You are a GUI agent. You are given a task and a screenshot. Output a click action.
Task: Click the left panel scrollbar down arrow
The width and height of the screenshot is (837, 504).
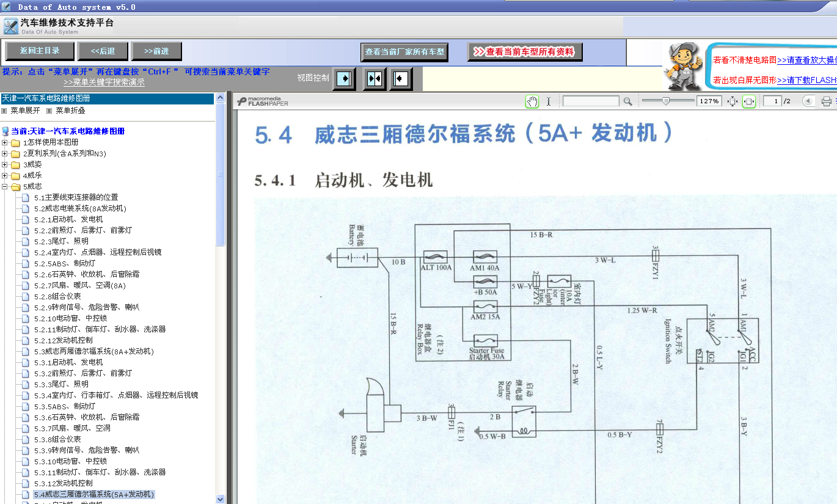pyautogui.click(x=221, y=499)
